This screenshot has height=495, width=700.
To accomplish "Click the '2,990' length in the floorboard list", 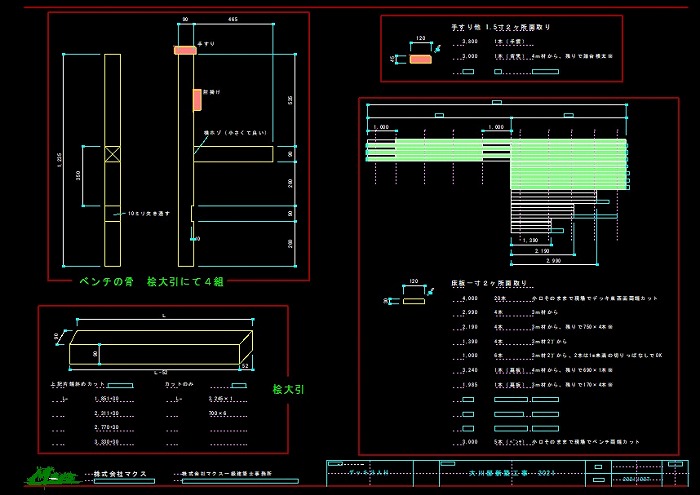I will (470, 312).
